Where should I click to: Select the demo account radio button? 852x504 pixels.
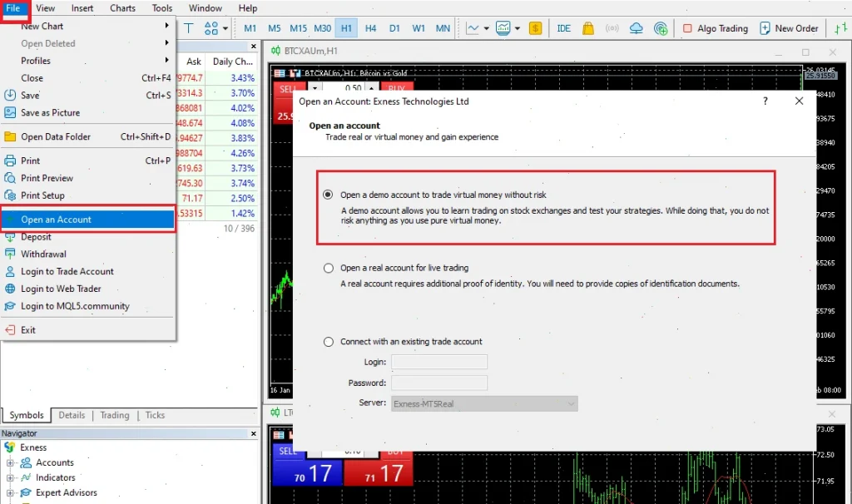tap(329, 193)
